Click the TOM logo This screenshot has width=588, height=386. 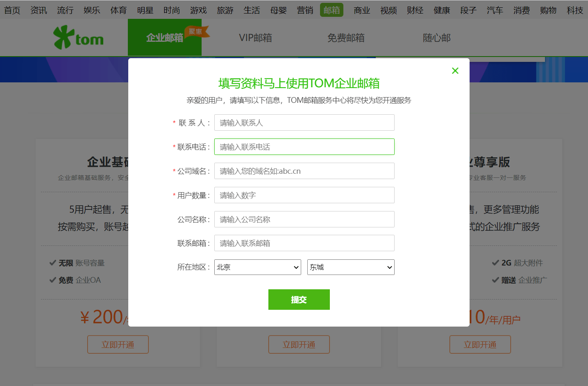pos(78,37)
